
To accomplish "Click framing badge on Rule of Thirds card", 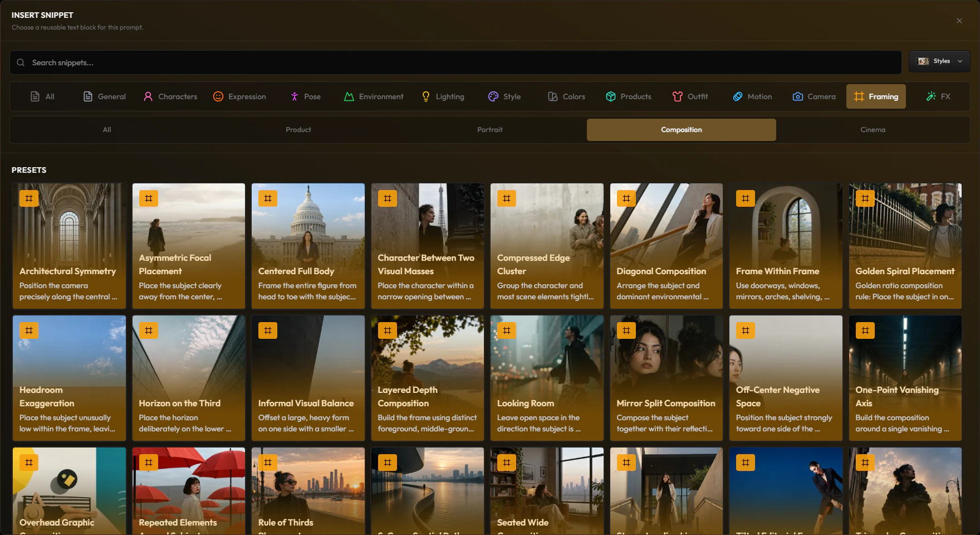I will tap(268, 463).
